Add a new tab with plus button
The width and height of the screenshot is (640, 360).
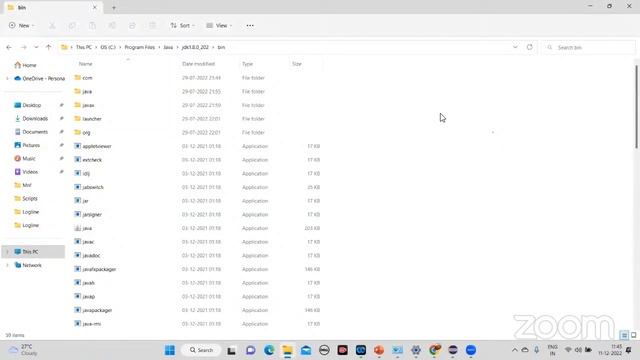pos(114,8)
